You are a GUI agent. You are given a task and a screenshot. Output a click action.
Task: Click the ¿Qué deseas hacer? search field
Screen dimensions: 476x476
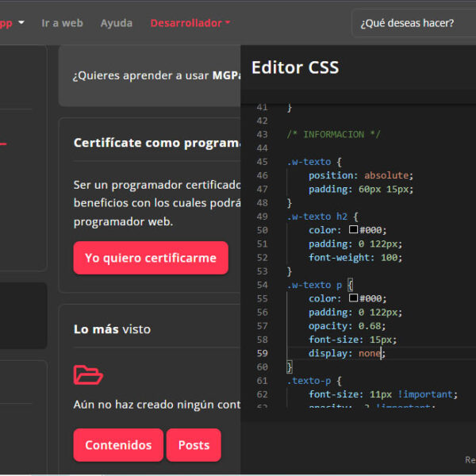[x=413, y=23]
